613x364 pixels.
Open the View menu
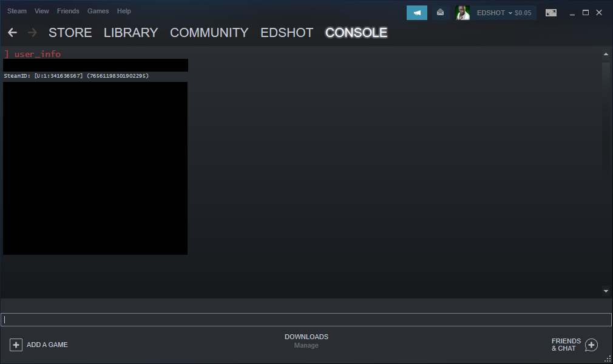pos(41,11)
